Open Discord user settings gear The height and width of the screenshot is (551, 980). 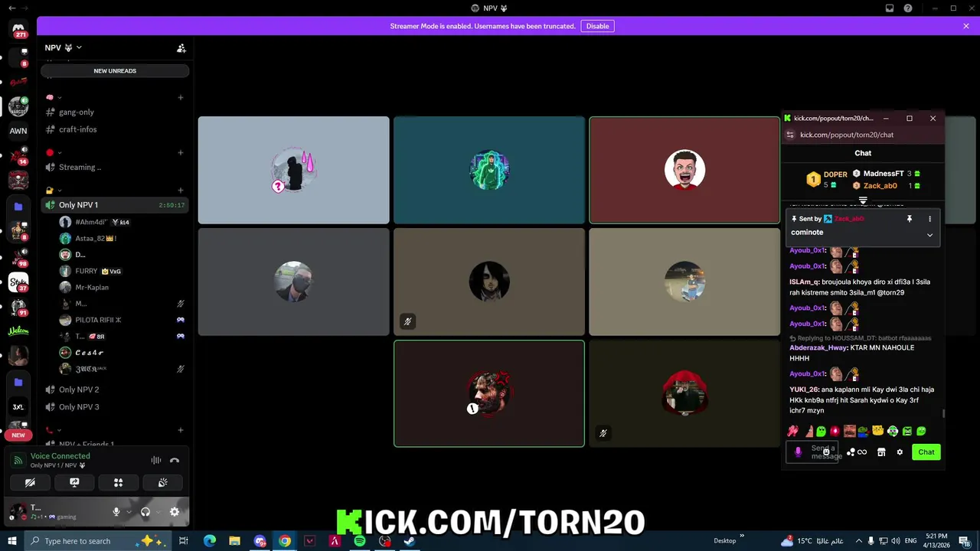tap(175, 512)
